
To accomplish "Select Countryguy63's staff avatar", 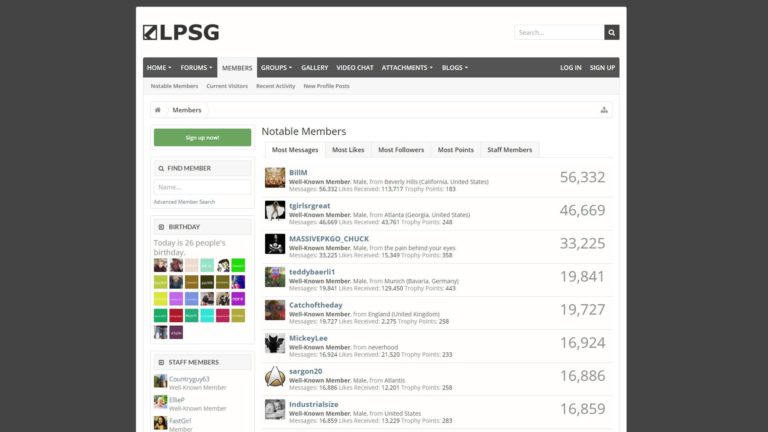I will pyautogui.click(x=160, y=381).
